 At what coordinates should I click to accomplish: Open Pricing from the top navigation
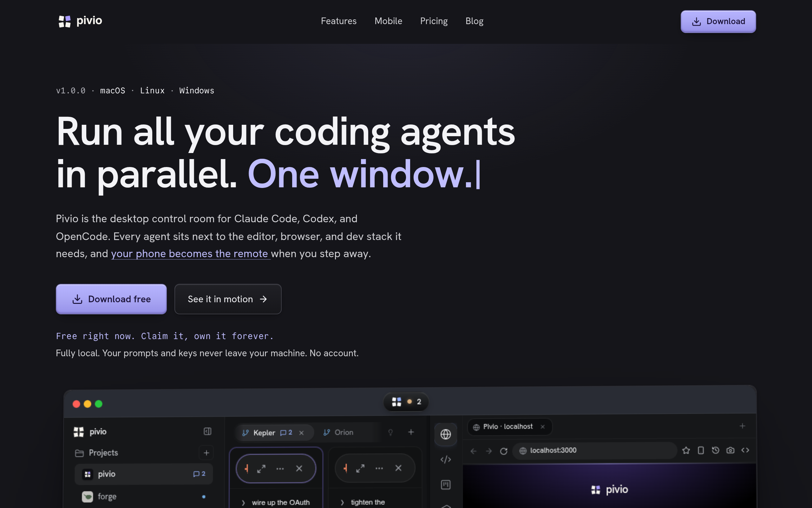434,21
